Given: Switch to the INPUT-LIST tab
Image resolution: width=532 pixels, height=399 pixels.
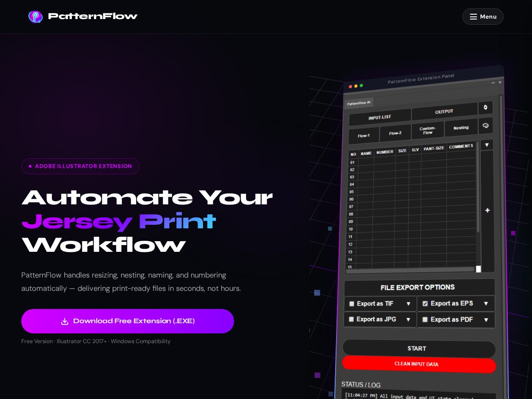Looking at the screenshot, I should [380, 117].
